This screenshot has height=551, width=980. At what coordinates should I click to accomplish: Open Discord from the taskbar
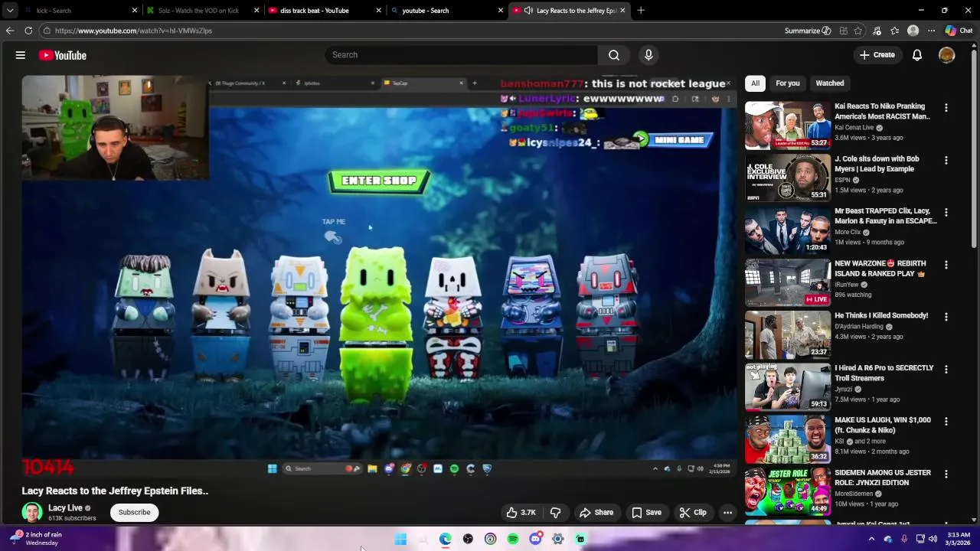pyautogui.click(x=535, y=540)
